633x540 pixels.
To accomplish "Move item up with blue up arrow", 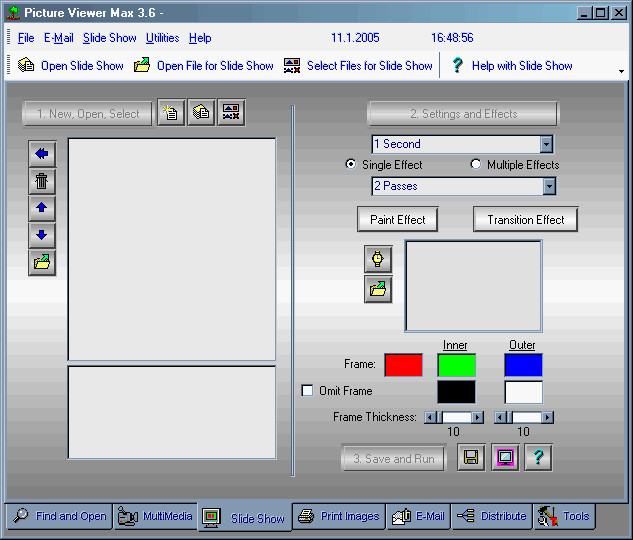I will click(x=42, y=208).
